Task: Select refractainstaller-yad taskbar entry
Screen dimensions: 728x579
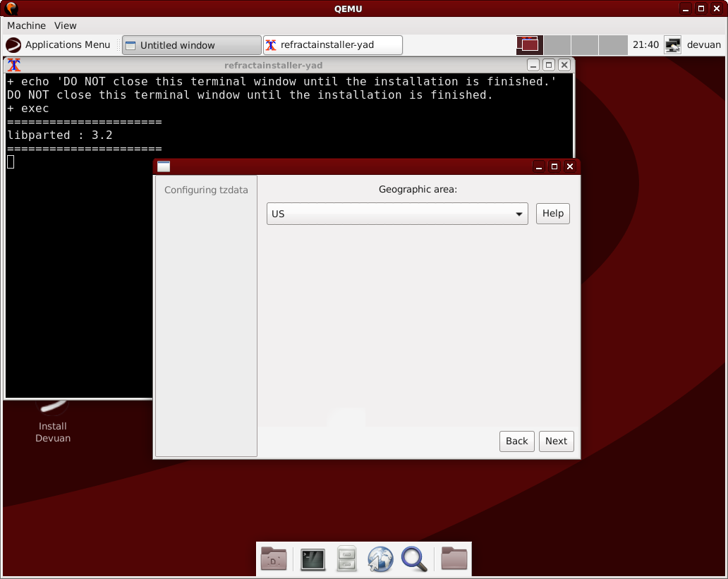Action: (x=332, y=45)
